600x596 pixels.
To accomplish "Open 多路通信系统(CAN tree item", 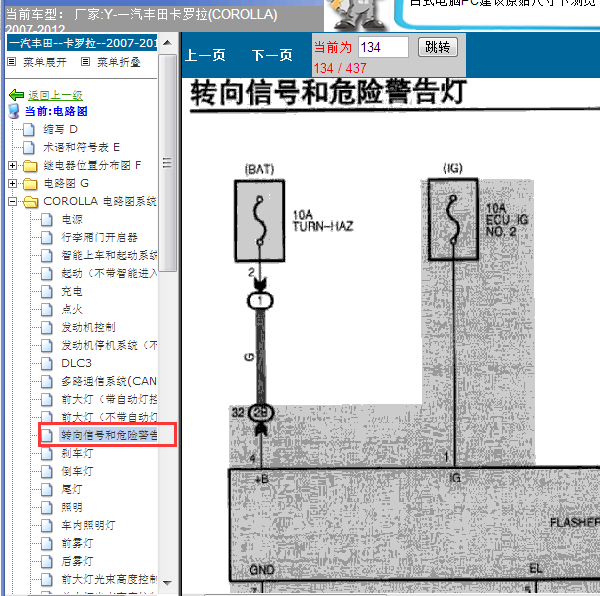I will 109,381.
